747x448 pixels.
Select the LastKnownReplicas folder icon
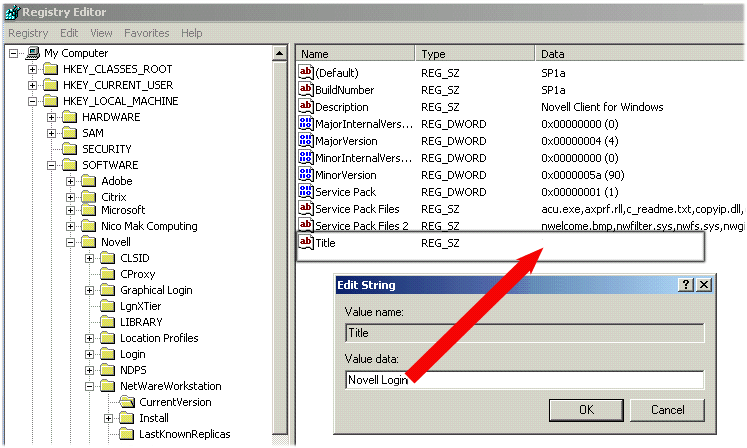(x=127, y=434)
